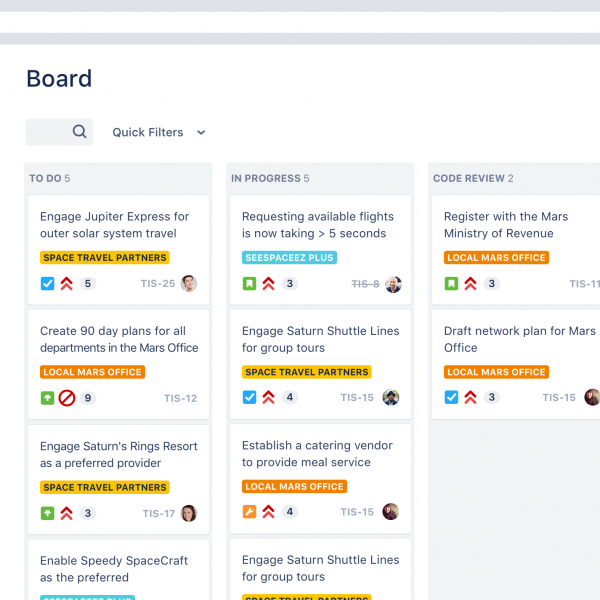Click green story bookmark icon on Requesting available flights card

click(x=249, y=284)
